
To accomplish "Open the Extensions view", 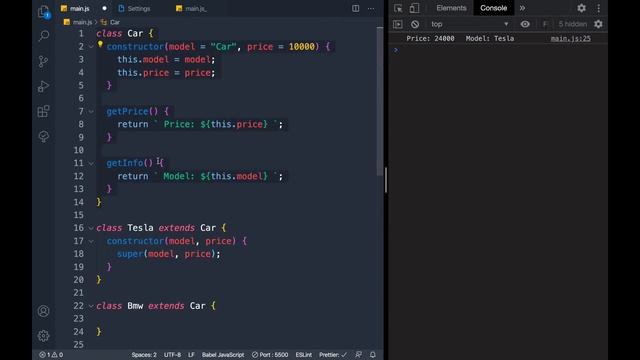I will click(44, 111).
